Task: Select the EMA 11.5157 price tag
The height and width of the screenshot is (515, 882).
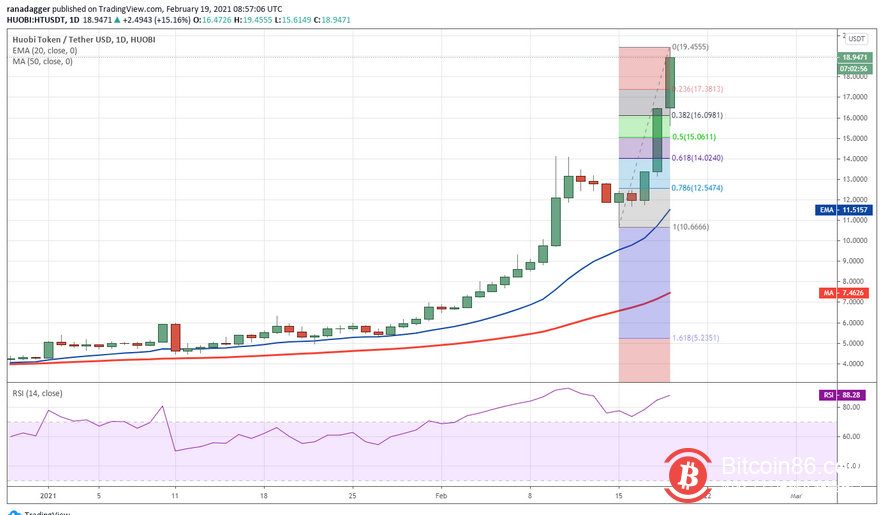Action: pyautogui.click(x=844, y=210)
